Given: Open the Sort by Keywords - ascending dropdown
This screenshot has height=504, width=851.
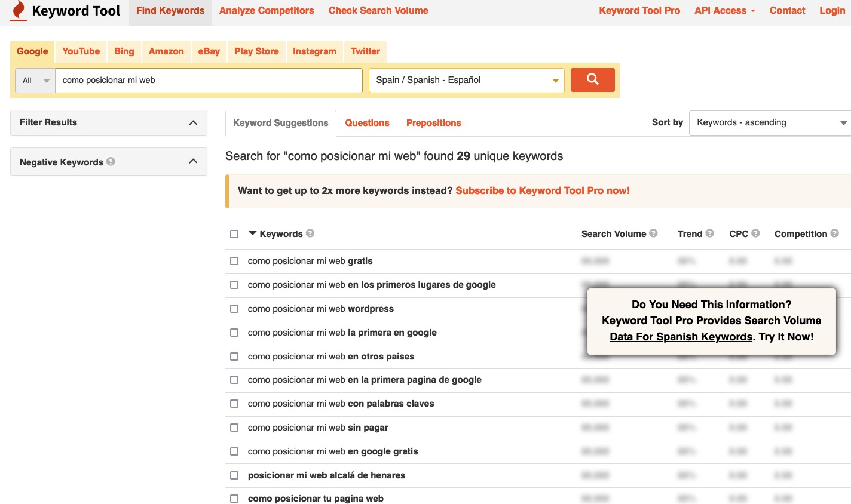Looking at the screenshot, I should [x=770, y=122].
